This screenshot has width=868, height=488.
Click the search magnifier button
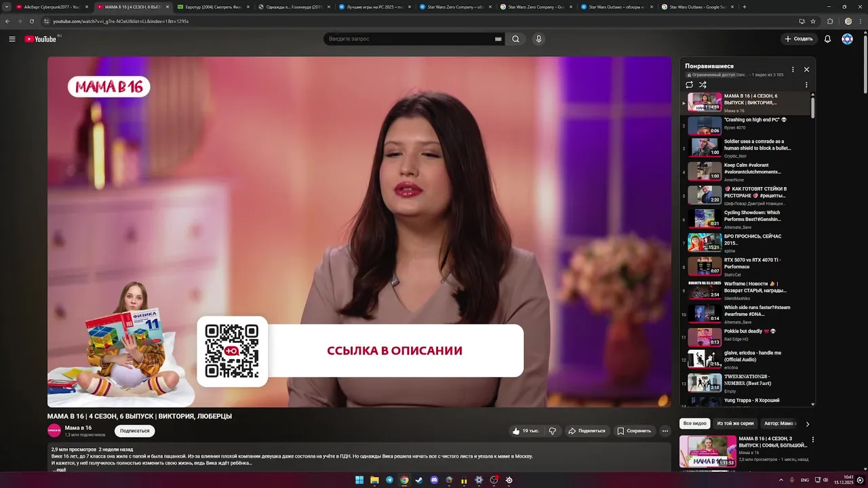[x=515, y=39]
